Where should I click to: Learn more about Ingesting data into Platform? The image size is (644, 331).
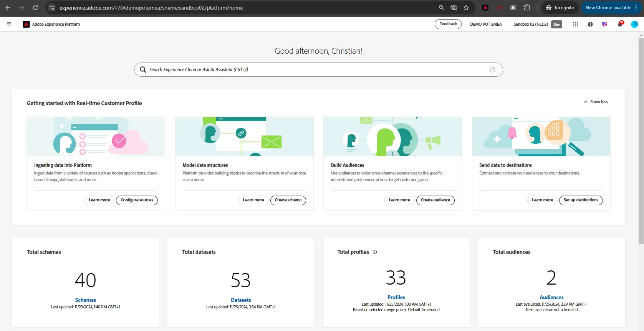(x=99, y=200)
